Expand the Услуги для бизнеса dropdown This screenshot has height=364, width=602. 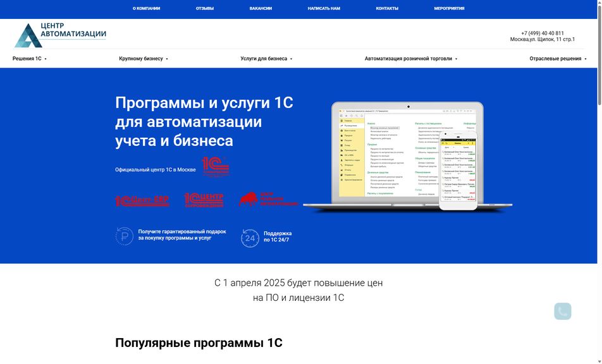tap(266, 59)
